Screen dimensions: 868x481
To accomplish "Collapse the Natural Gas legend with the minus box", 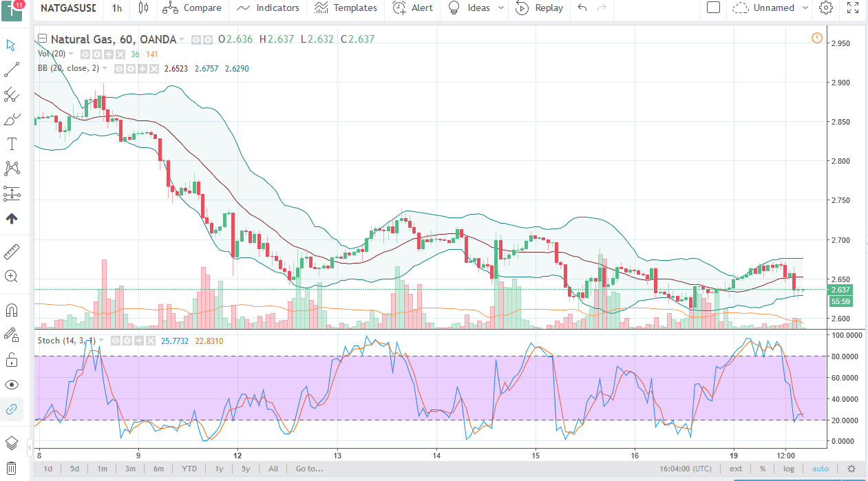I will 43,39.
